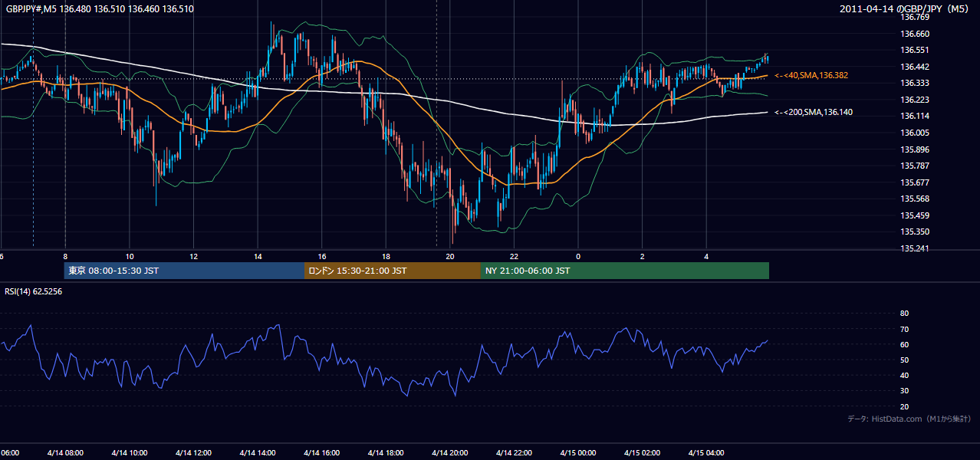Image resolution: width=980 pixels, height=460 pixels.
Task: Select the 40 SMA label 136.382
Action: pyautogui.click(x=811, y=75)
